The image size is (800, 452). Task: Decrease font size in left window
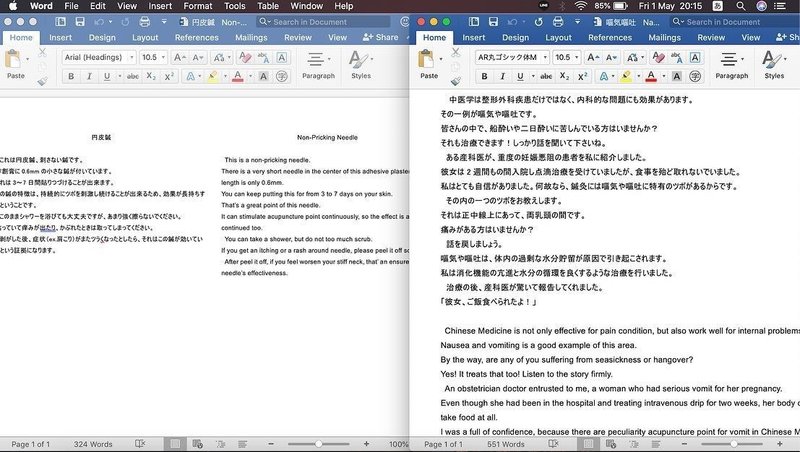point(198,58)
